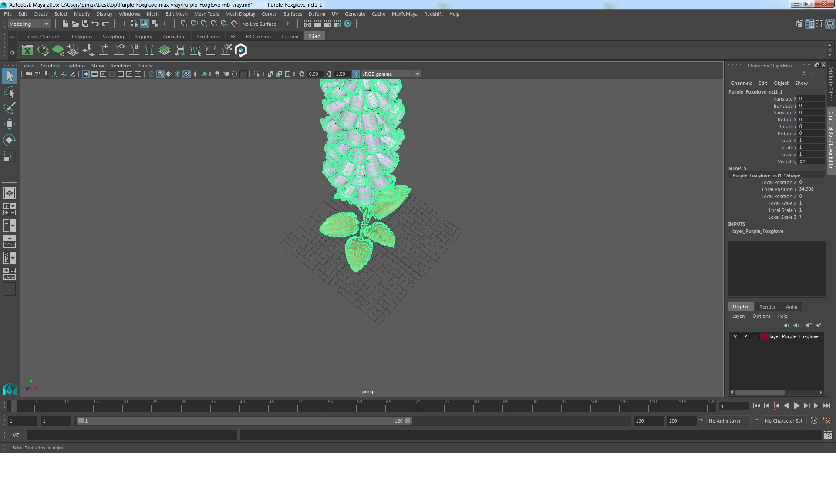Toggle use all lights in viewport

(x=195, y=74)
